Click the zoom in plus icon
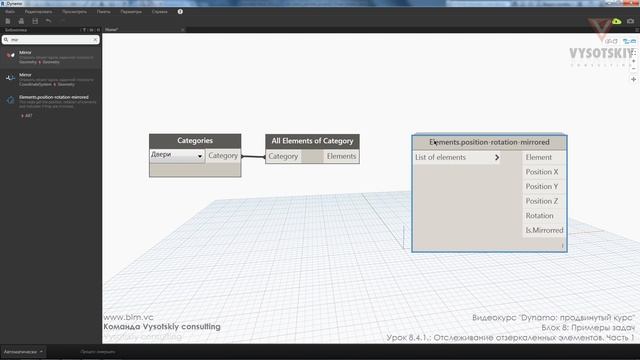640x360 pixels. tap(633, 61)
